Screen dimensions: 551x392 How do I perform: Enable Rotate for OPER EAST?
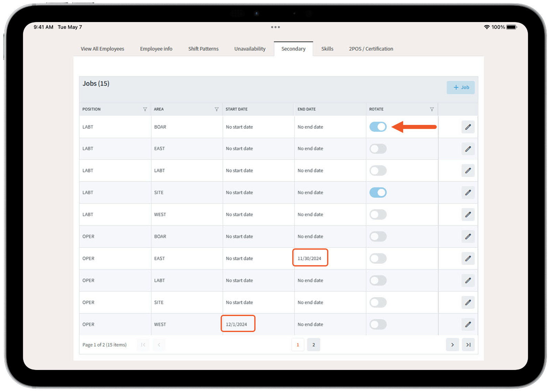click(x=378, y=258)
